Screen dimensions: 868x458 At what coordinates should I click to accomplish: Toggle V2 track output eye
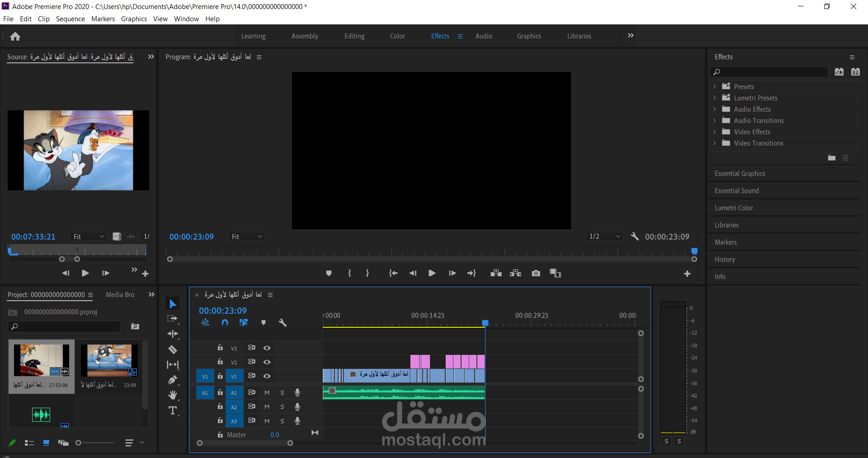[x=267, y=362]
